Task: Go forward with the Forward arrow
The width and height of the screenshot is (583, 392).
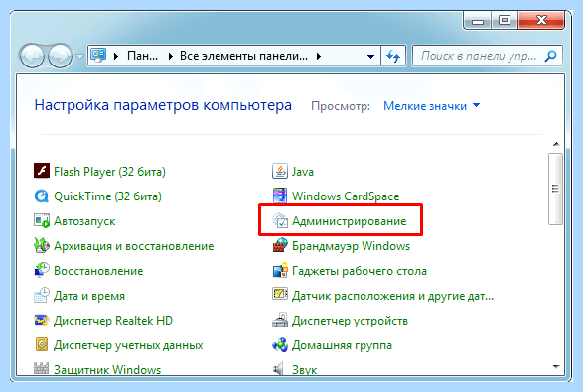Action: point(61,57)
